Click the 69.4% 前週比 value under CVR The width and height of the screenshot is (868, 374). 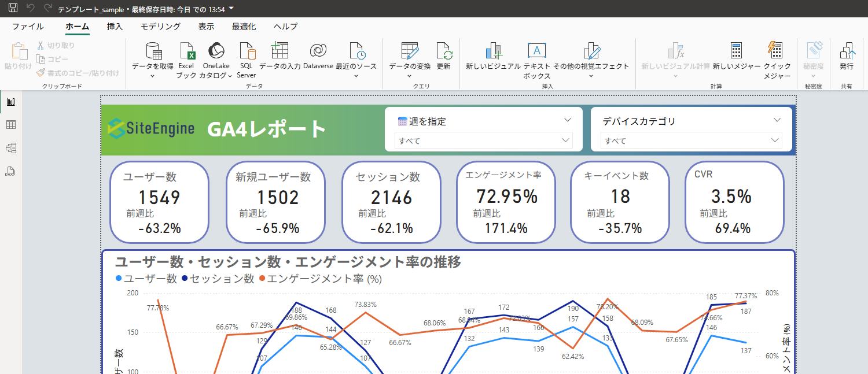733,228
